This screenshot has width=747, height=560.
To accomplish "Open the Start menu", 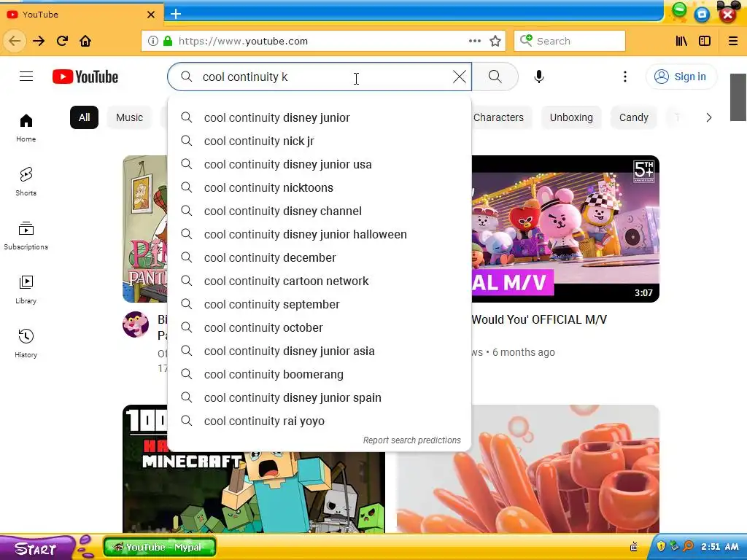I will [x=36, y=548].
